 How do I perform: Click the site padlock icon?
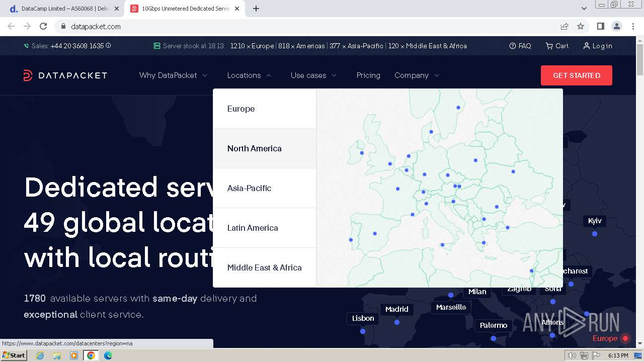pyautogui.click(x=63, y=27)
